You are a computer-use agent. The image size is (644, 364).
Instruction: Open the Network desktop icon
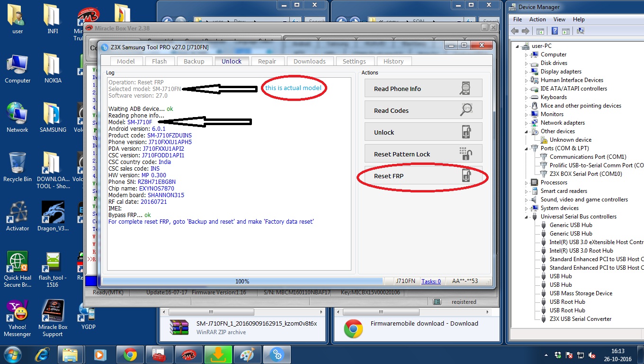coord(18,117)
